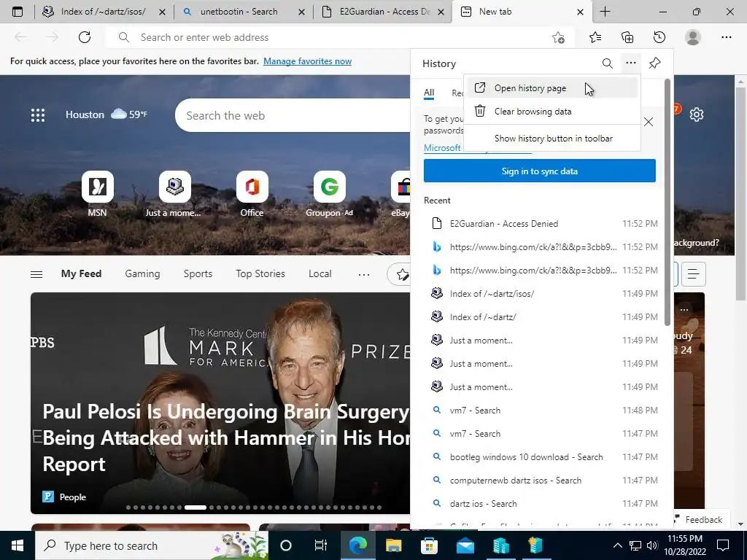747x560 pixels.
Task: Launch Microsoft Store from the taskbar
Action: [x=429, y=545]
